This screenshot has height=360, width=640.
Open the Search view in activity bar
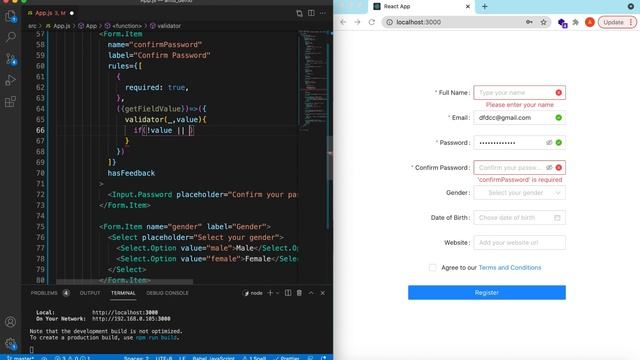pyautogui.click(x=11, y=38)
